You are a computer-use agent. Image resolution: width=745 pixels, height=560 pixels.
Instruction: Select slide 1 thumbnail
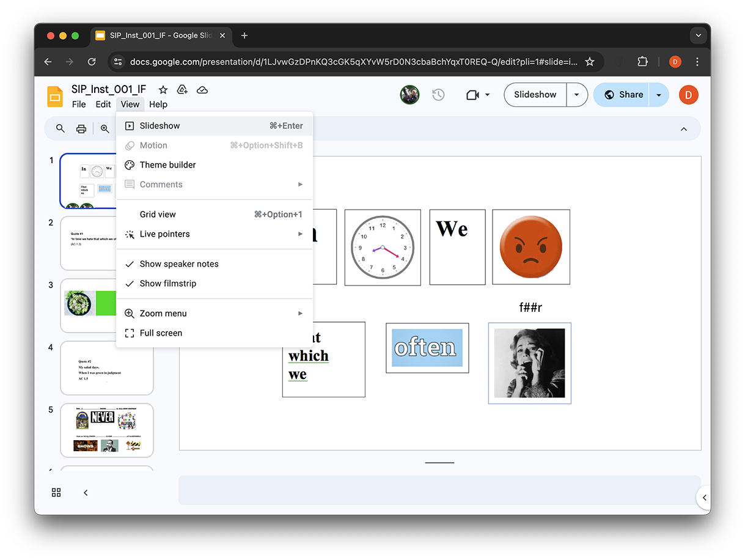[88, 181]
